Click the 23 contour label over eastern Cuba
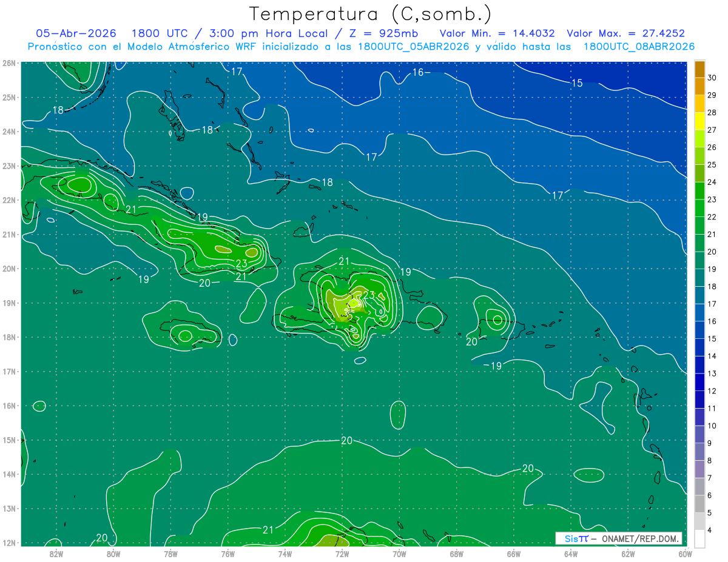The image size is (728, 562). [x=241, y=263]
